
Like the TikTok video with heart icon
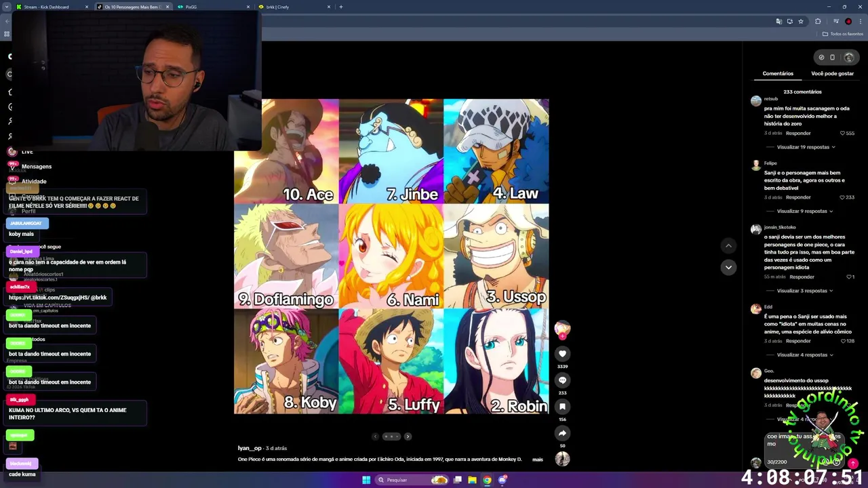562,353
